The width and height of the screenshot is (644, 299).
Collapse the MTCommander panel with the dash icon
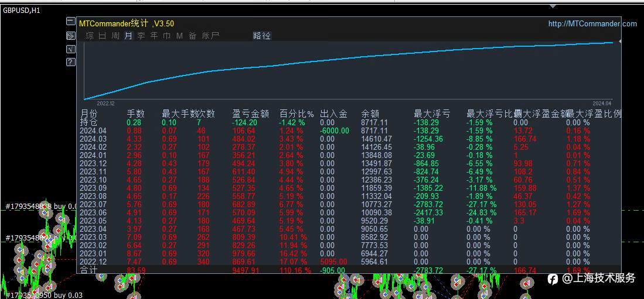point(71,22)
